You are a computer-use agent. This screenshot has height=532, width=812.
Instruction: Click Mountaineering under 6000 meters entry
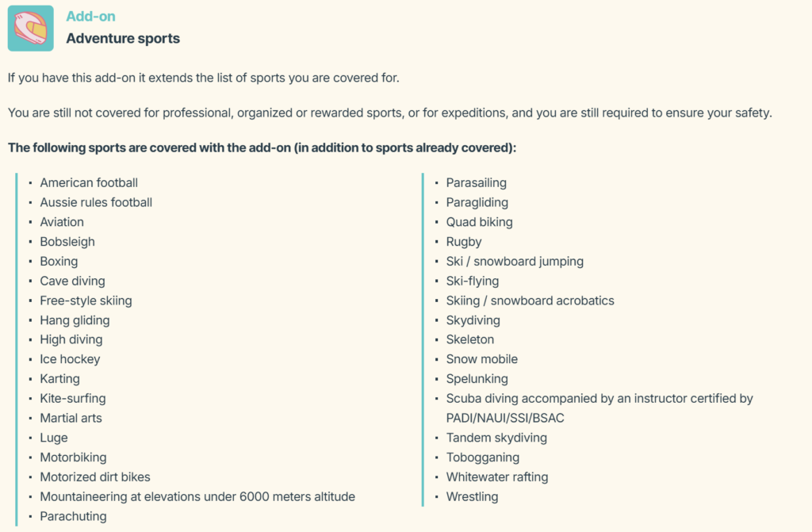[197, 497]
